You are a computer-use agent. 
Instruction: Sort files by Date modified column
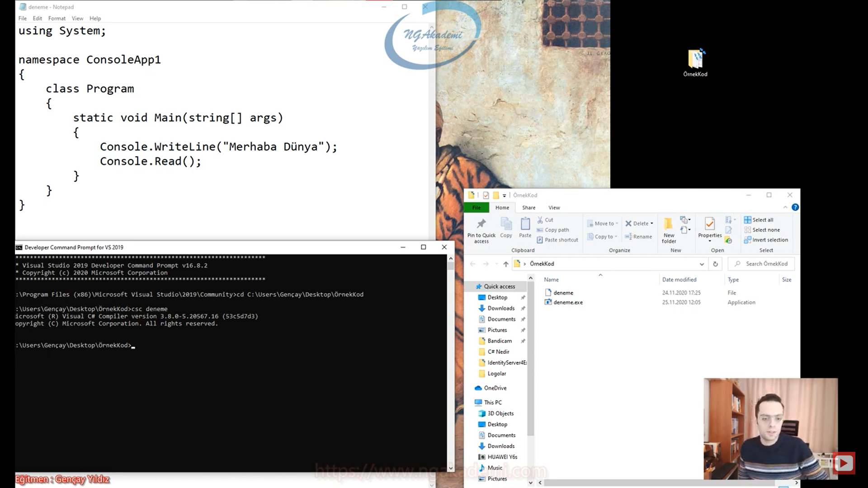[679, 280]
